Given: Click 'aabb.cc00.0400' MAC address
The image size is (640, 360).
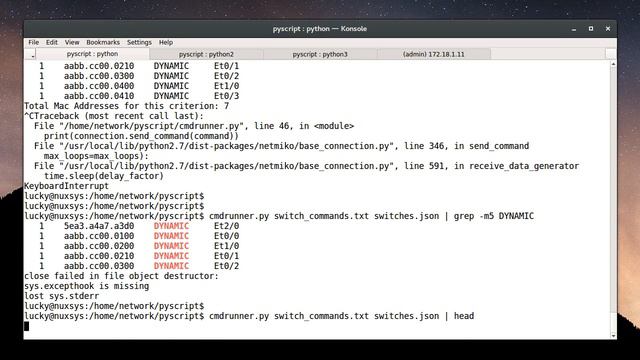Looking at the screenshot, I should pyautogui.click(x=99, y=86).
